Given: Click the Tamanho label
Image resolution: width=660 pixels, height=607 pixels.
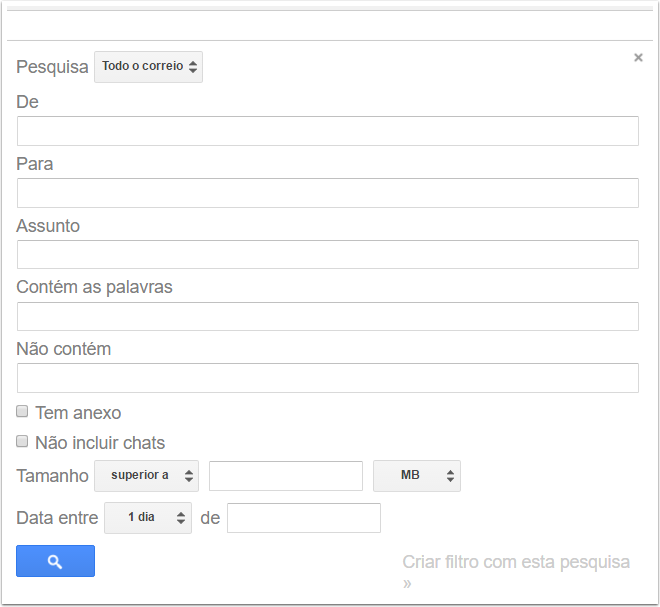Looking at the screenshot, I should [x=52, y=476].
